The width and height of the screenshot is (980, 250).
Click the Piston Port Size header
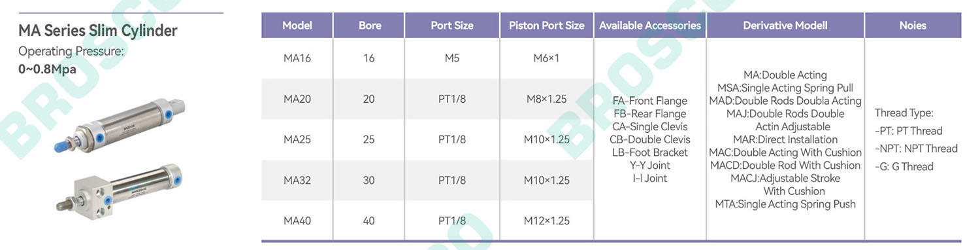click(547, 26)
